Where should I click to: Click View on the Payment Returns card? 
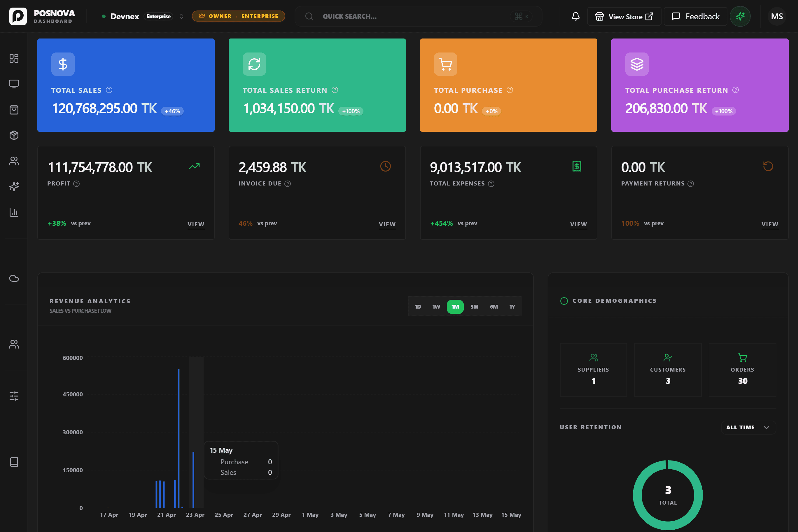pos(770,225)
